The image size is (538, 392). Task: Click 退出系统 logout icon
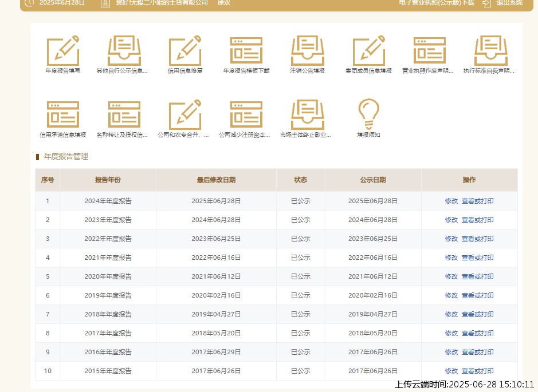point(486,3)
